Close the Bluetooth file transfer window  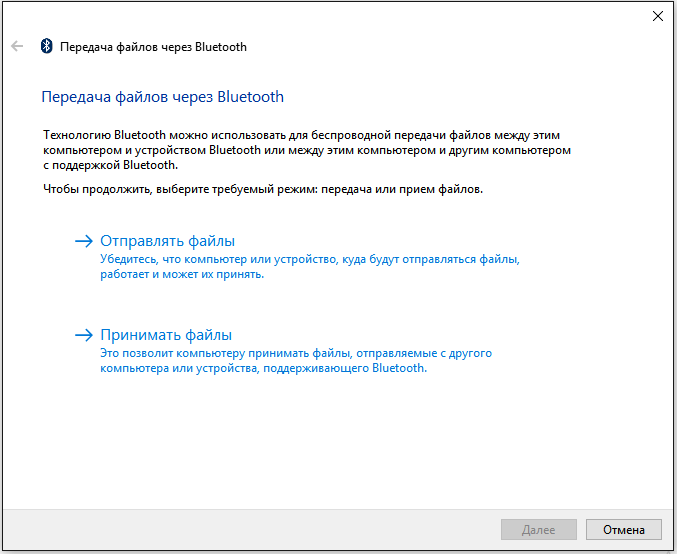658,16
